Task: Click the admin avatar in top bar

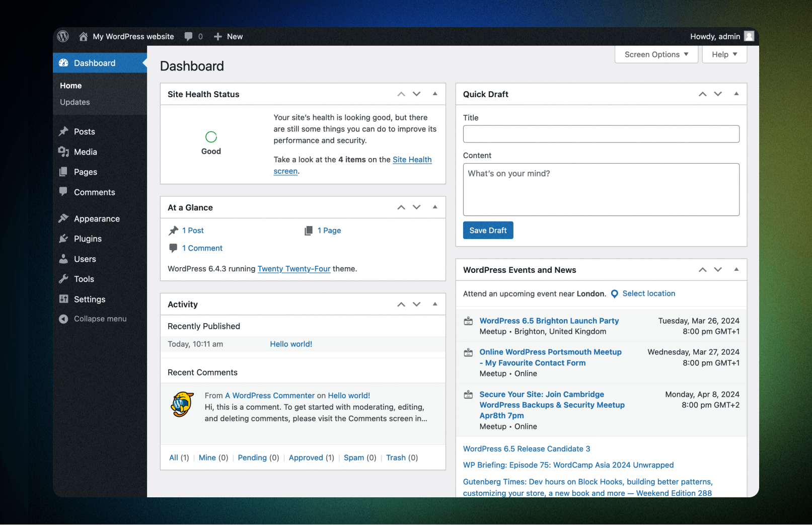Action: tap(749, 36)
